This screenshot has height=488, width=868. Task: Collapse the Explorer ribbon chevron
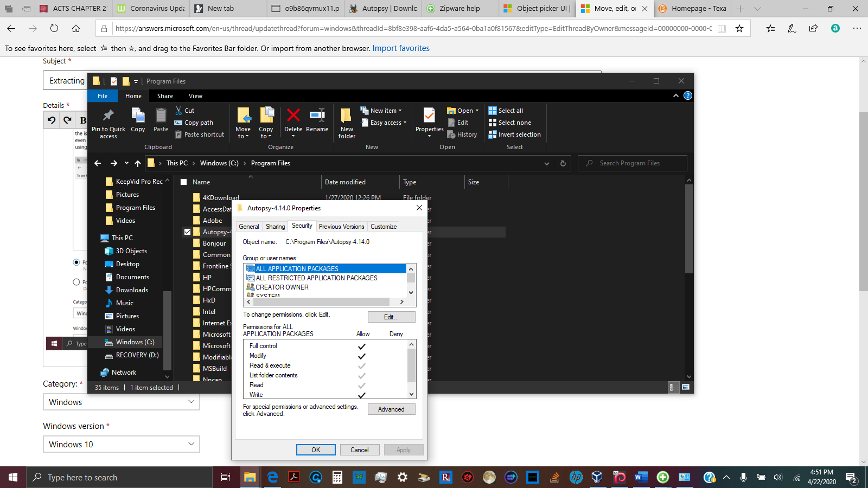coord(675,95)
